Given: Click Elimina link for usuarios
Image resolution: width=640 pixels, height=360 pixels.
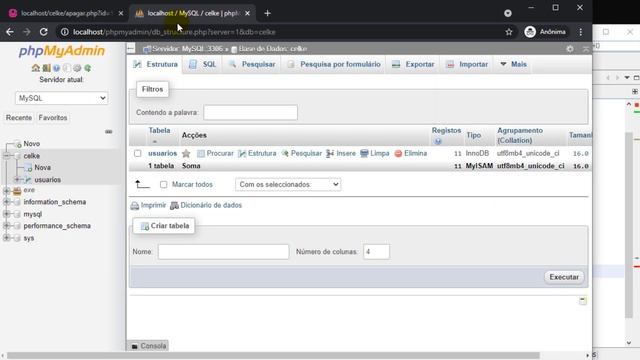Looking at the screenshot, I should (x=411, y=153).
